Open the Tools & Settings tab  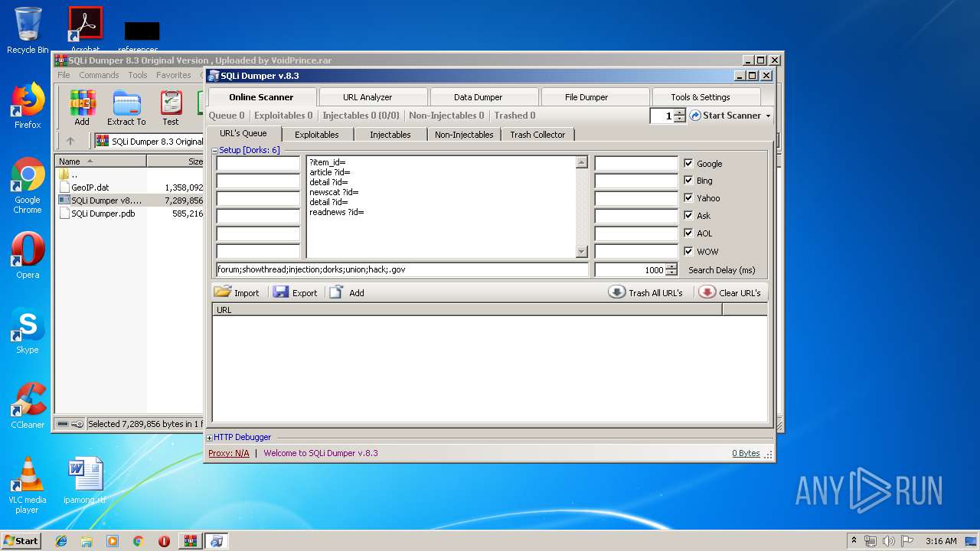701,97
